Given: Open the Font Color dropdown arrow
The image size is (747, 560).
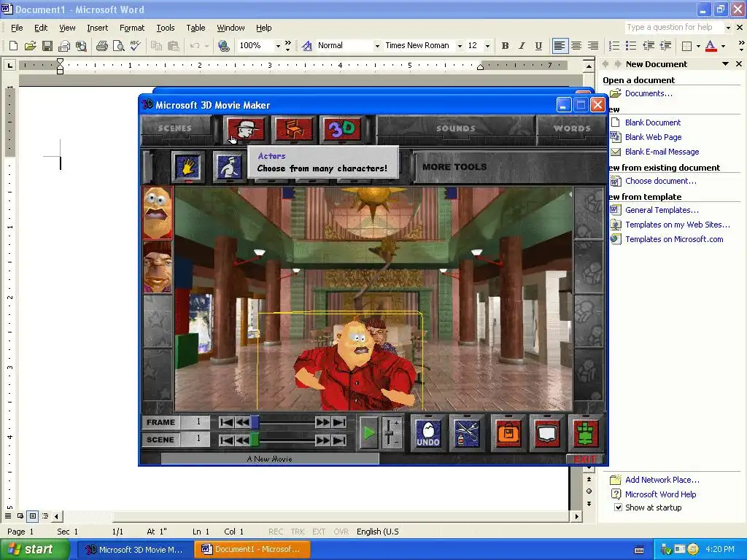Looking at the screenshot, I should [x=723, y=46].
